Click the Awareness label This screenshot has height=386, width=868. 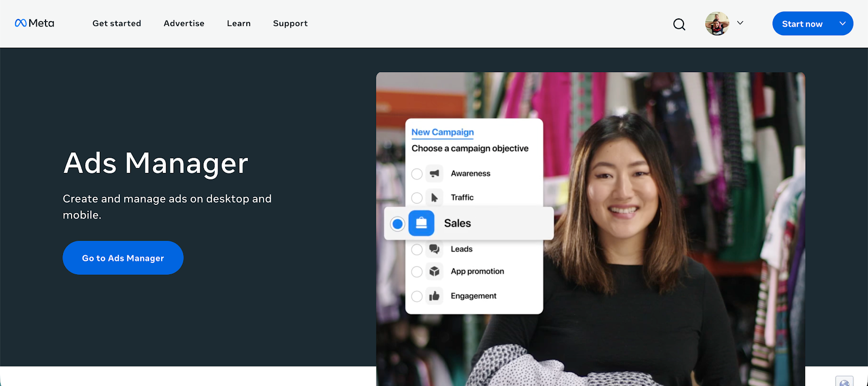click(470, 173)
